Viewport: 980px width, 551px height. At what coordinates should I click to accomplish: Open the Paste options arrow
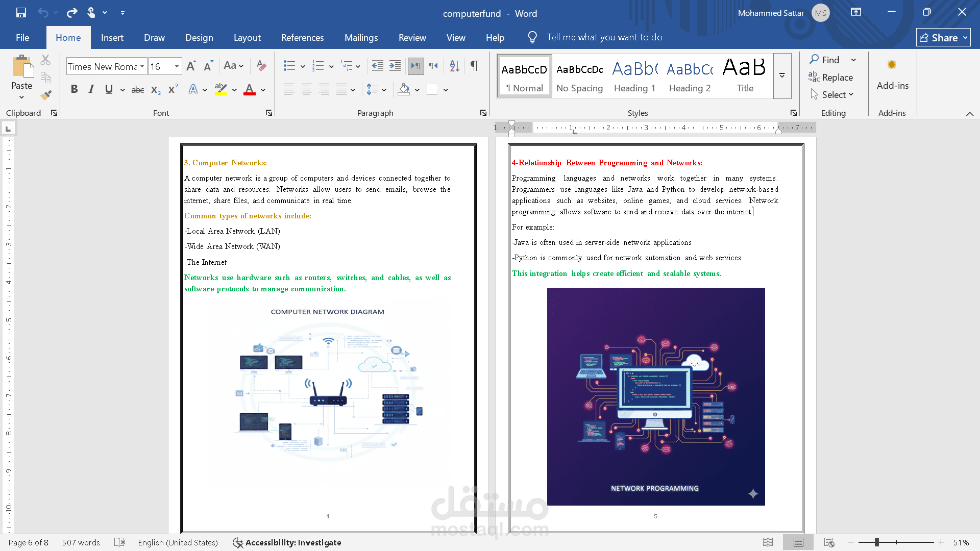coord(21,97)
